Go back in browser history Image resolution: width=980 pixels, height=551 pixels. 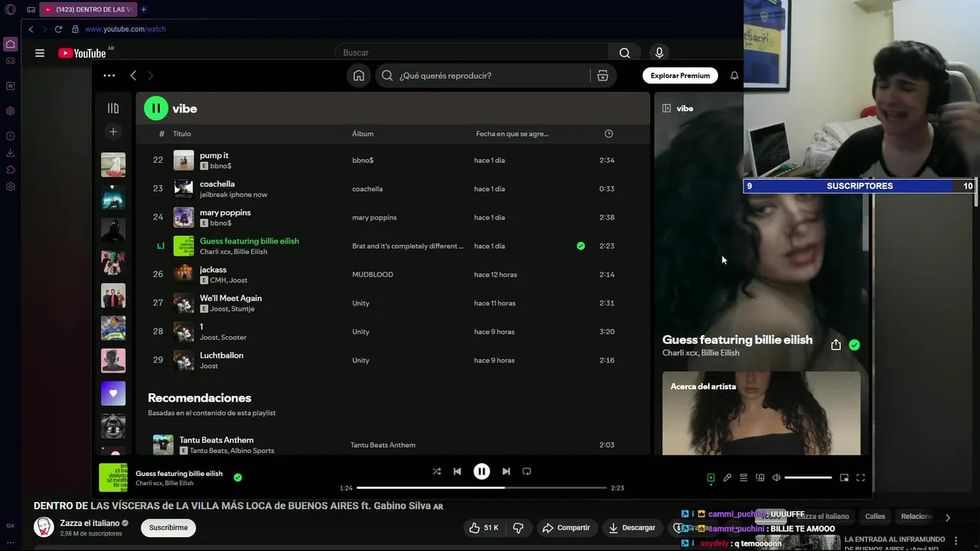pos(31,29)
